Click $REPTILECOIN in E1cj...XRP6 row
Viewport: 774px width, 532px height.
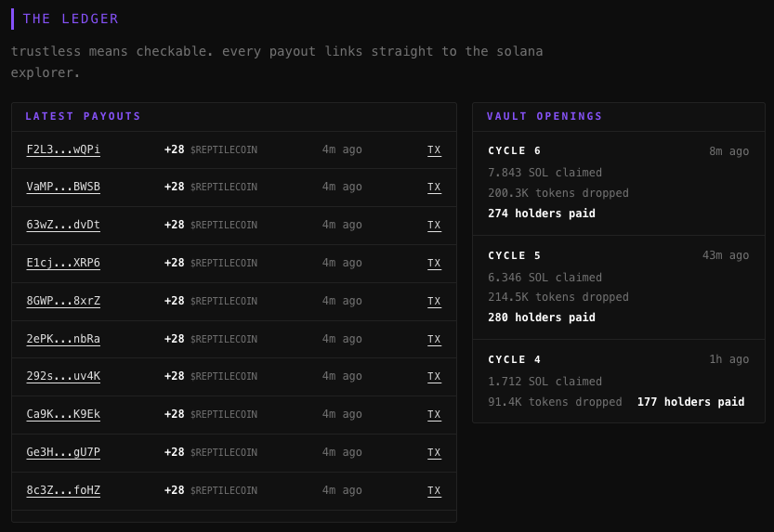(224, 264)
